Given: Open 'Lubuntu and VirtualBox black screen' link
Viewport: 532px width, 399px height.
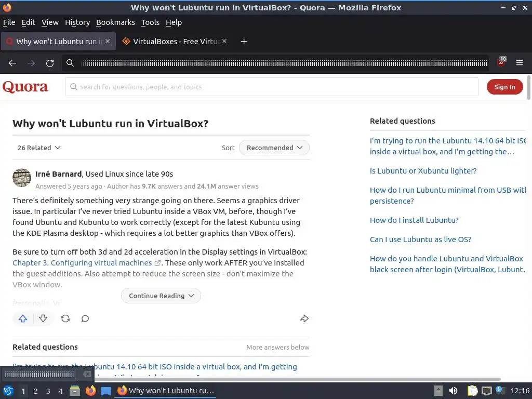Looking at the screenshot, I should coord(447,264).
